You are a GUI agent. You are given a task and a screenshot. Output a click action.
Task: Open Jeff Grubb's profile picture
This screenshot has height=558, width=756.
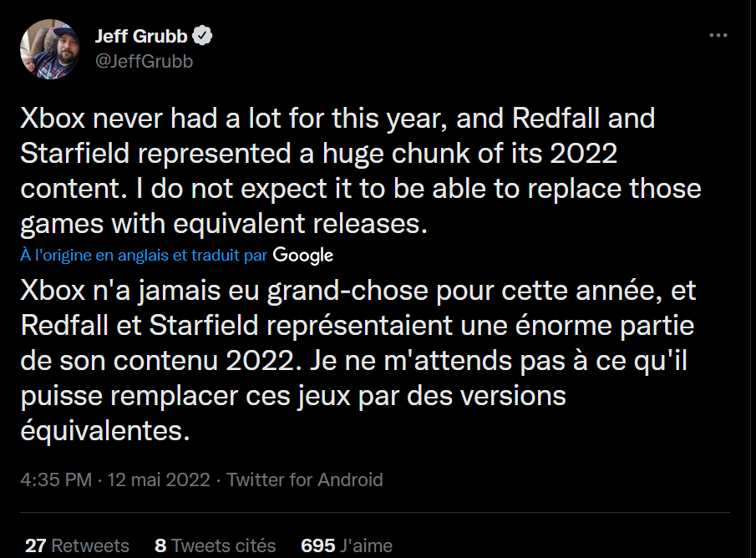pos(49,48)
